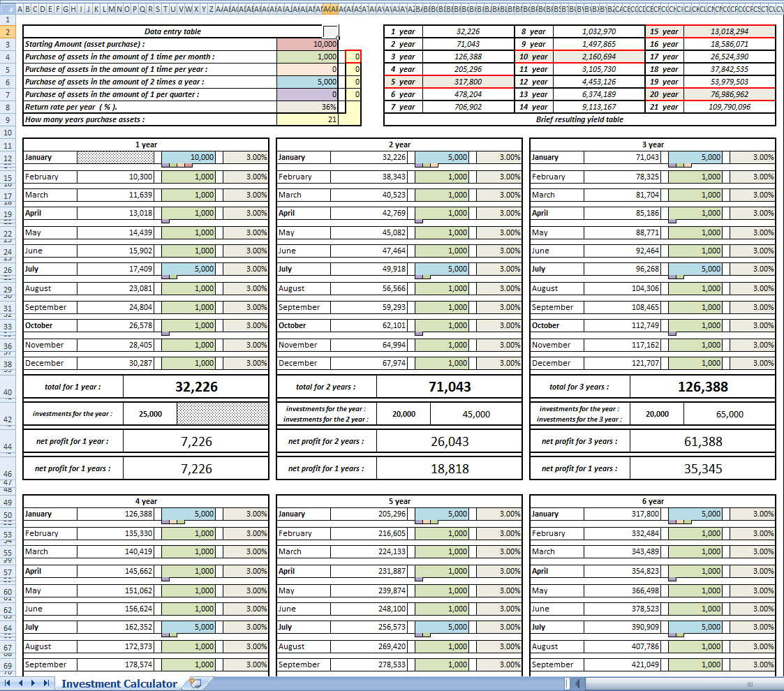Click the purple per-quarter purchase amount cell
Screen dimensions: 784x691
pyautogui.click(x=307, y=94)
